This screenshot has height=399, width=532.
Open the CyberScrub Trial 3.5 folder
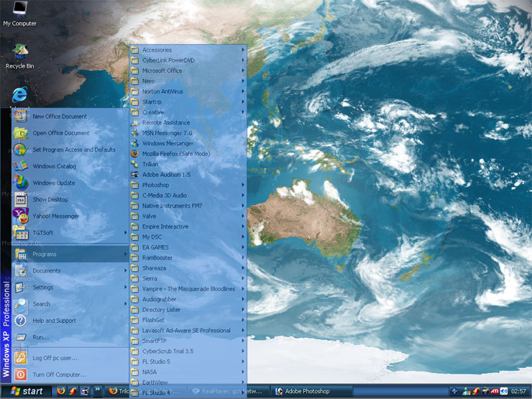(188, 351)
